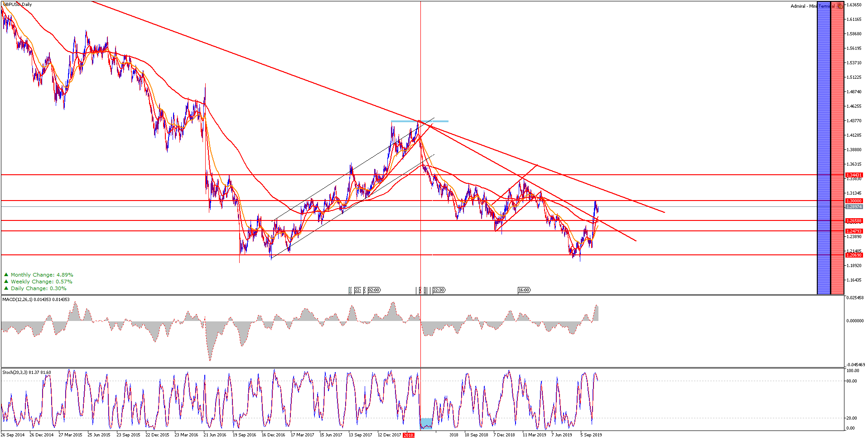The width and height of the screenshot is (868, 440).
Task: Click the red vertical bar beside the price scale
Action: click(x=838, y=148)
